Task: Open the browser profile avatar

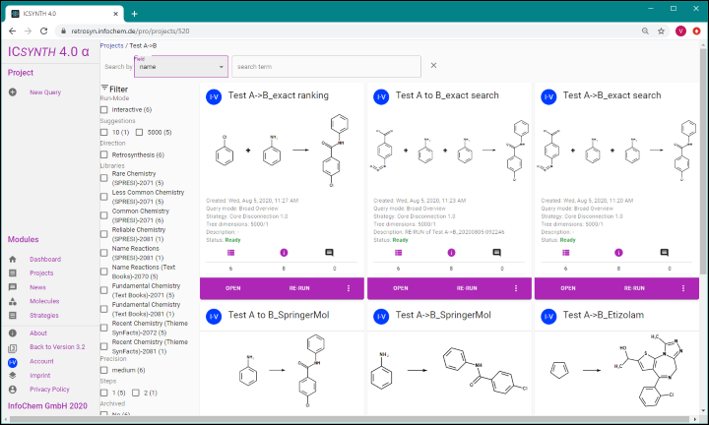Action: [x=681, y=31]
